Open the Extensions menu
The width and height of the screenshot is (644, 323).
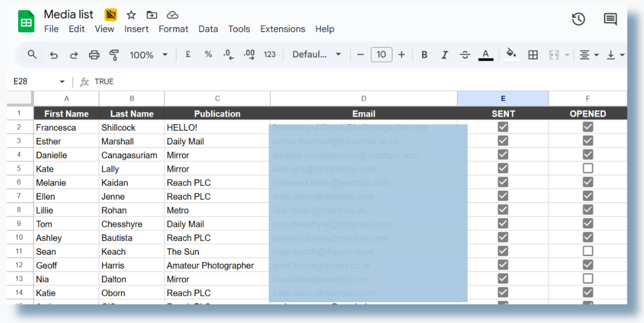(282, 29)
